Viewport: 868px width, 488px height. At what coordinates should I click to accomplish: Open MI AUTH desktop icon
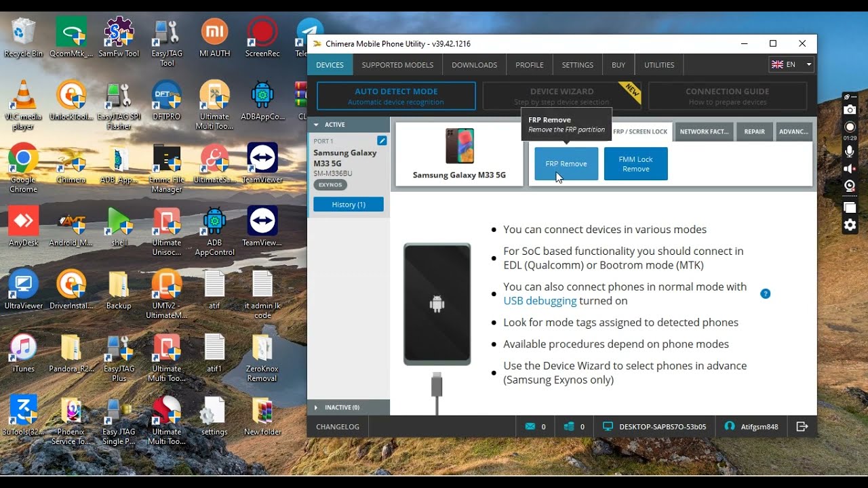click(214, 38)
